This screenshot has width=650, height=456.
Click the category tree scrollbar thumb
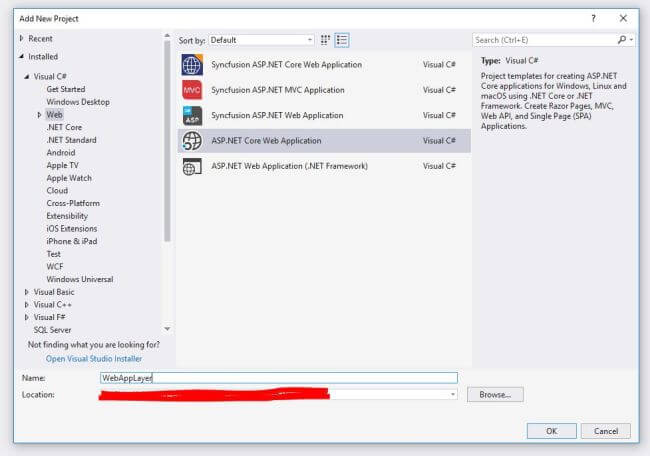tap(167, 141)
